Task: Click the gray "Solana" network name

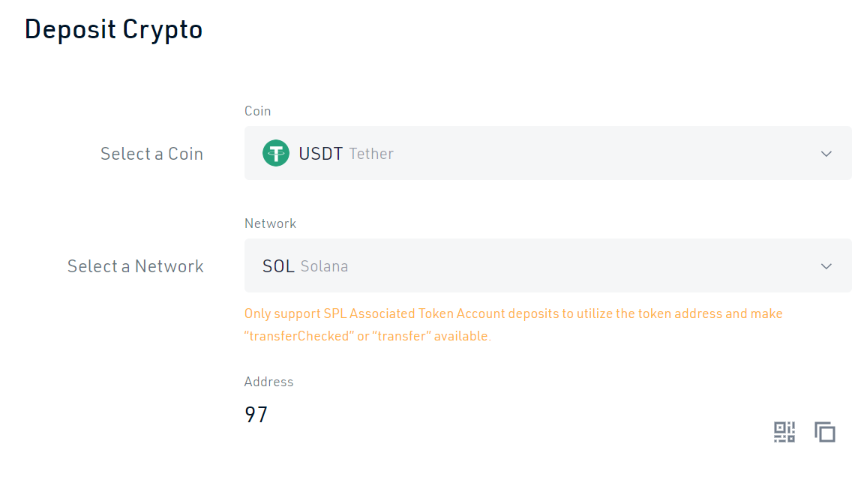Action: click(x=324, y=266)
